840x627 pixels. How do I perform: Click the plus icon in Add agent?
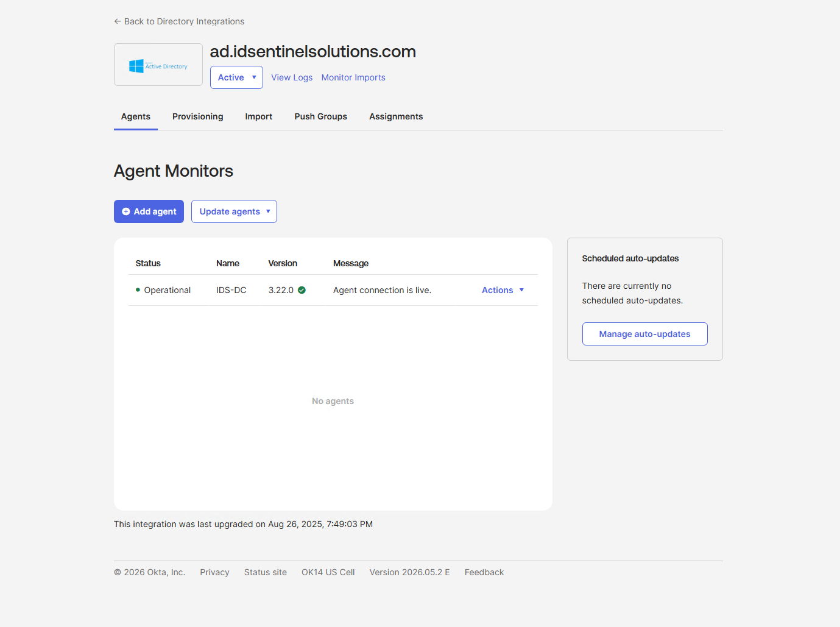[126, 211]
